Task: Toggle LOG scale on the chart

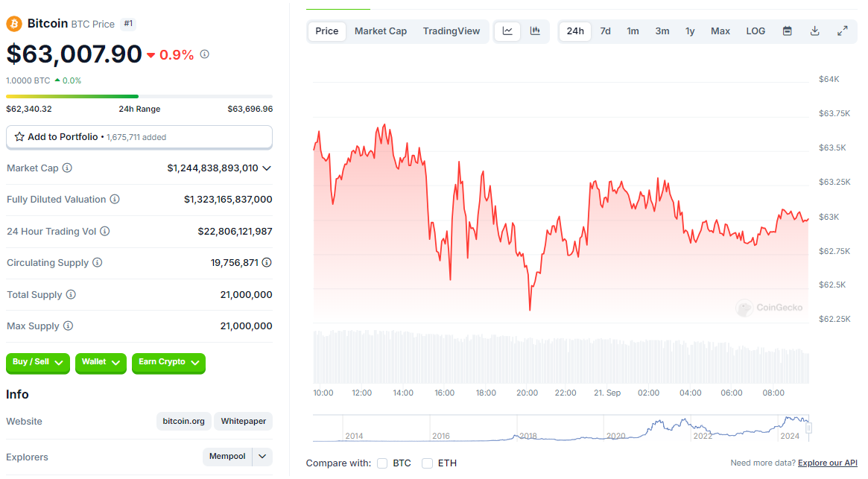Action: pos(755,31)
